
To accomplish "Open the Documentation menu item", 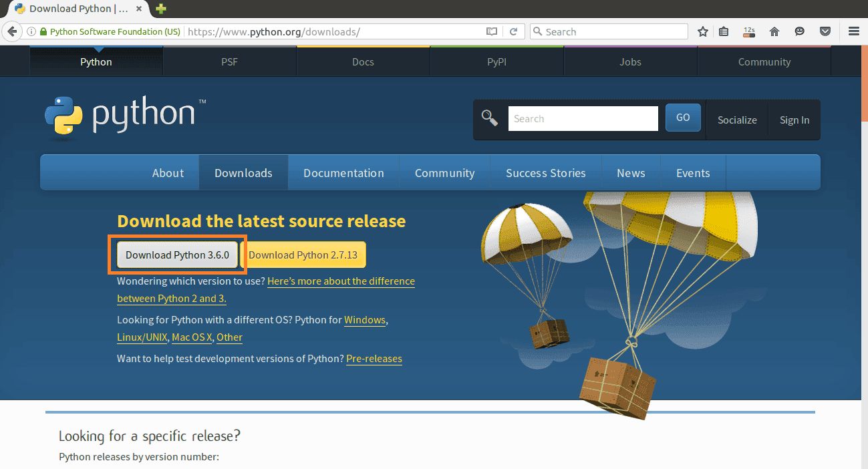I will point(343,173).
